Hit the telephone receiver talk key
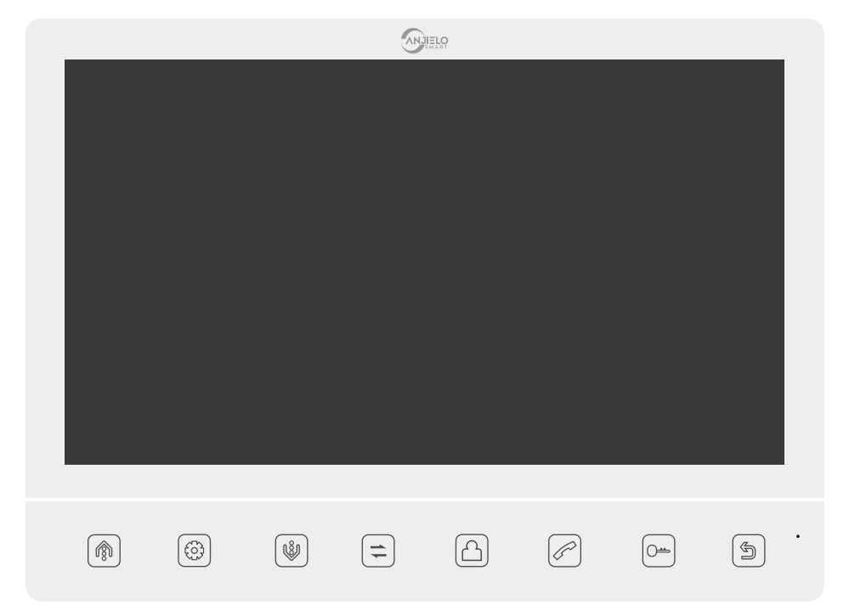Image resolution: width=849 pixels, height=616 pixels. pos(565,551)
